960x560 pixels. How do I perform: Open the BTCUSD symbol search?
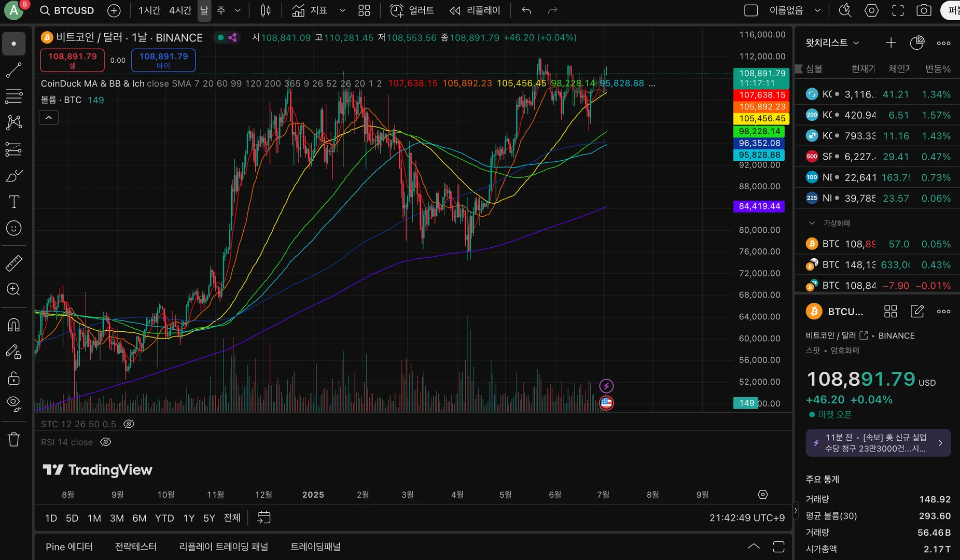[67, 10]
